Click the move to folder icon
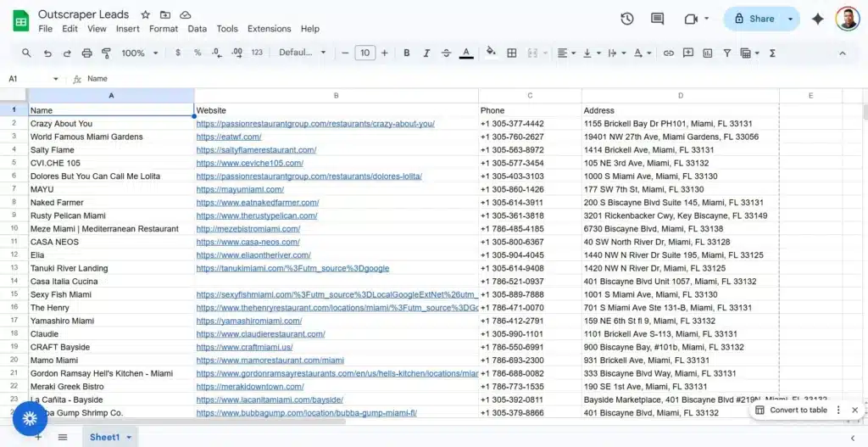This screenshot has height=447, width=868. (165, 15)
